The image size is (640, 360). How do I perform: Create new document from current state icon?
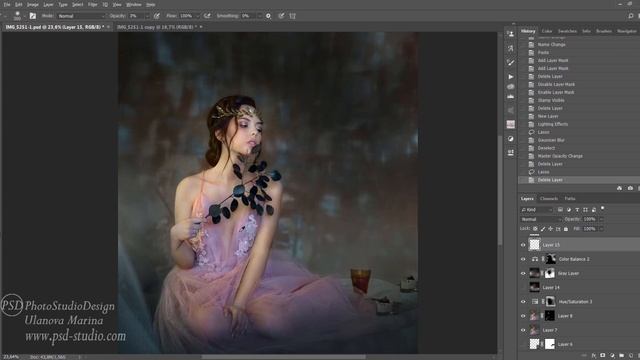[619, 188]
